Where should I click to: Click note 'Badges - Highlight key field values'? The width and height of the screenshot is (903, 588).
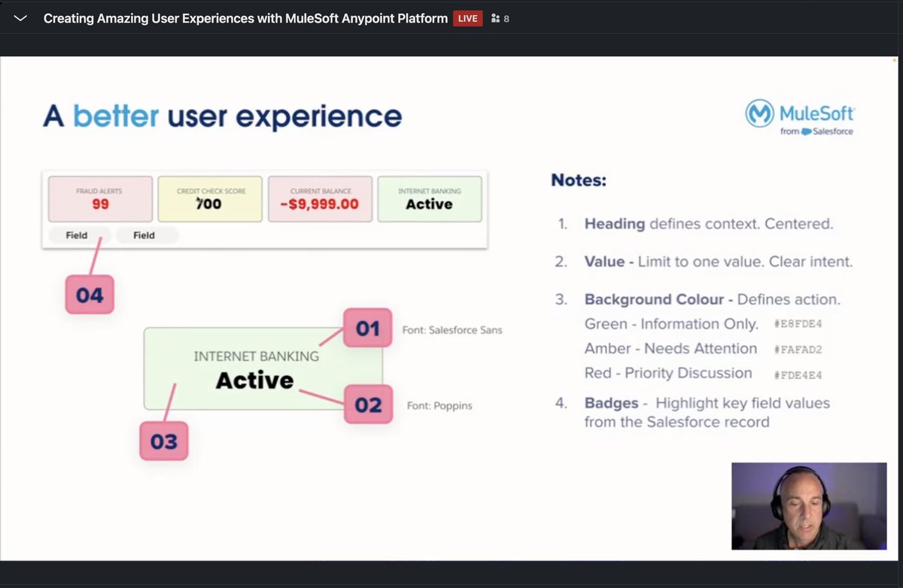click(x=707, y=403)
